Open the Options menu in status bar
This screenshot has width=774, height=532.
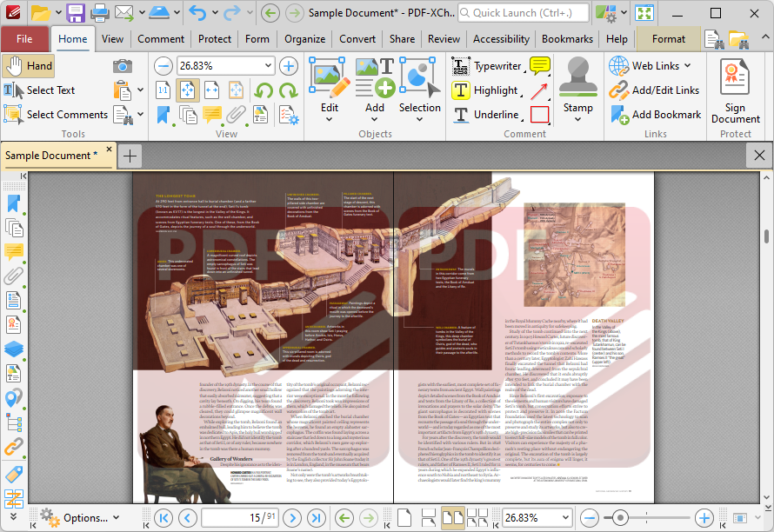tap(80, 518)
